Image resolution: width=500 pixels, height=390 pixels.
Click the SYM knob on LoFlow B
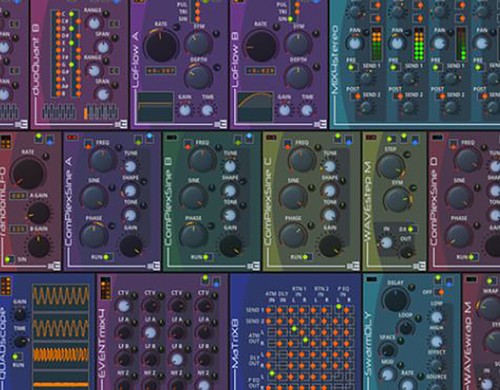pos(298,44)
